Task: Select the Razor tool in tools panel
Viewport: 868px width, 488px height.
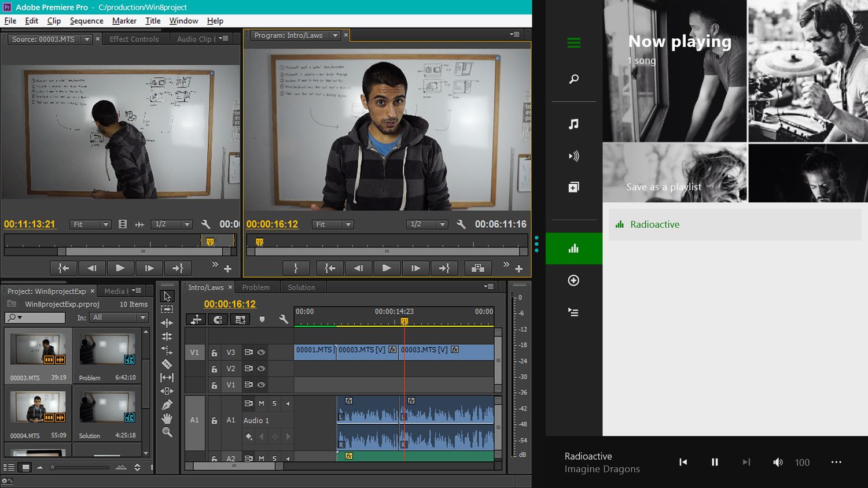Action: point(167,364)
